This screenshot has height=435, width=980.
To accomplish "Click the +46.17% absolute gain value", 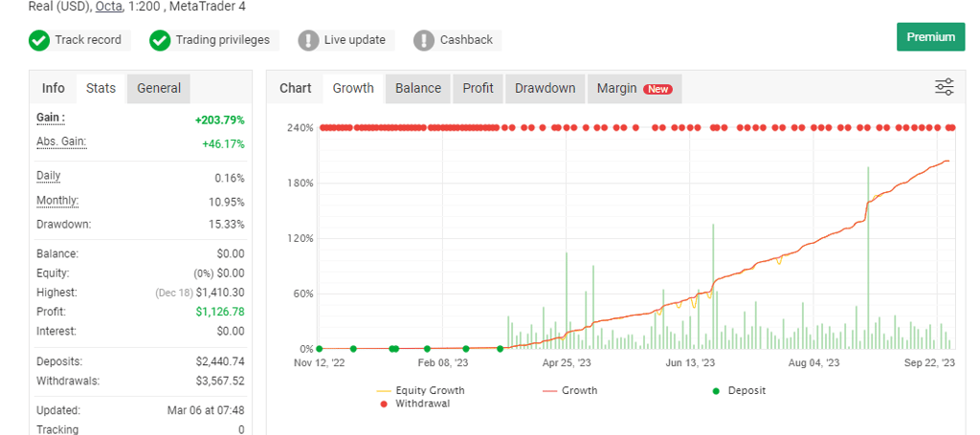I will coord(223,144).
